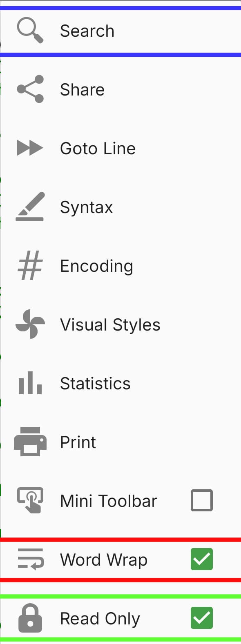Viewport: 241px width, 644px height.
Task: Select the pen icon beside Syntax
Action: point(30,207)
